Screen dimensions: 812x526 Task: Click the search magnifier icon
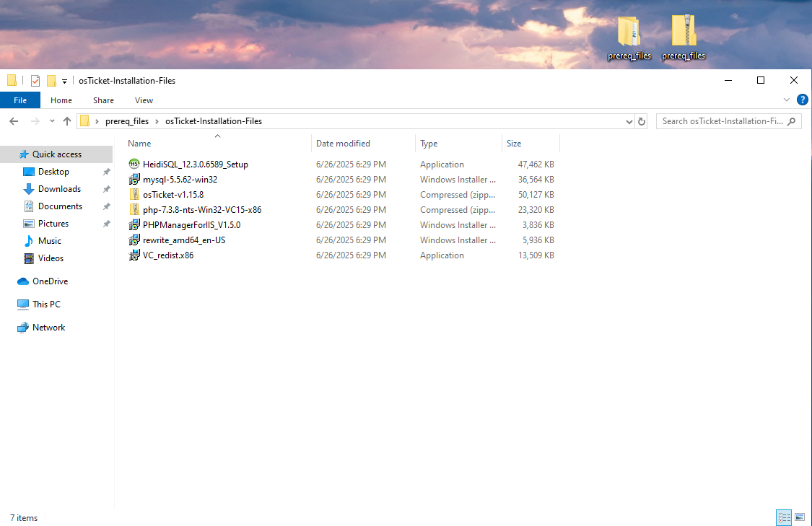[791, 121]
